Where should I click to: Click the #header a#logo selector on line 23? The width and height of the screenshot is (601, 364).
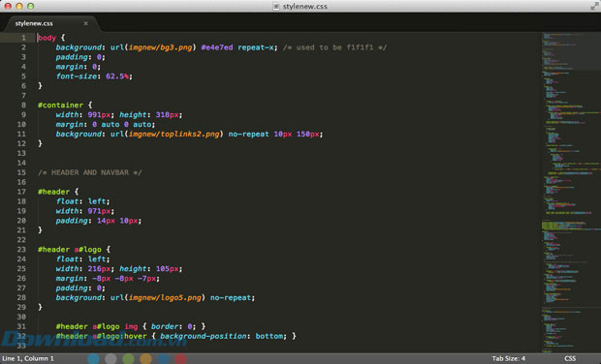(70, 249)
